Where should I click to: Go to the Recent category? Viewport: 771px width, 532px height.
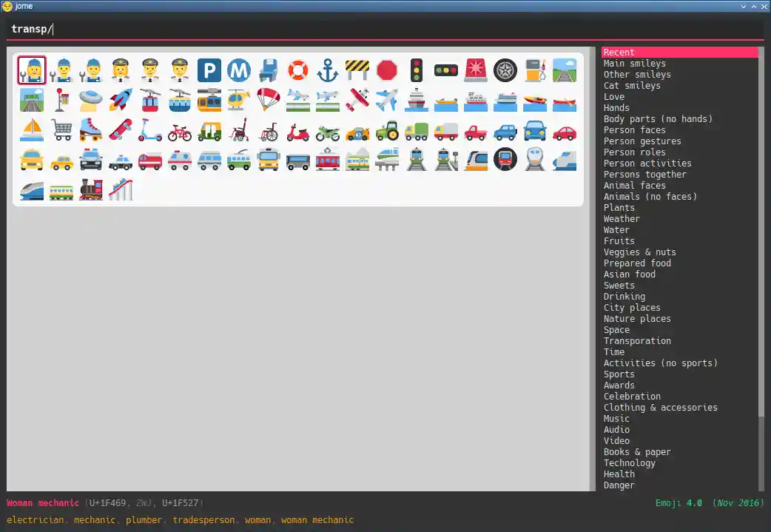pyautogui.click(x=619, y=53)
